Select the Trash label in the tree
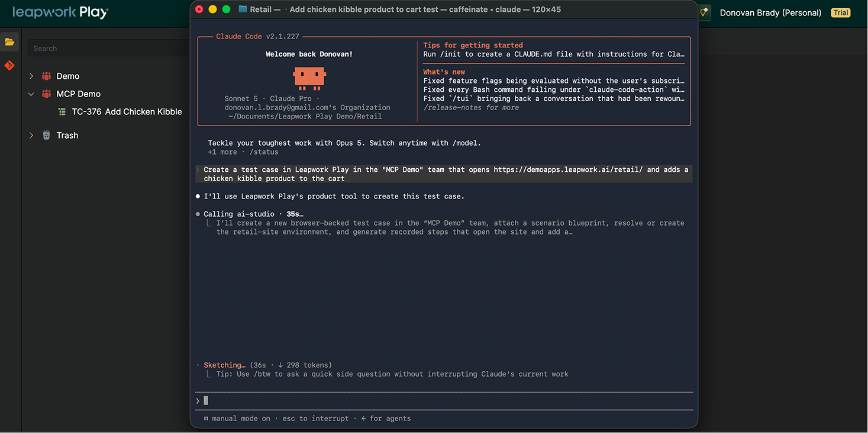The image size is (868, 433). (x=67, y=135)
